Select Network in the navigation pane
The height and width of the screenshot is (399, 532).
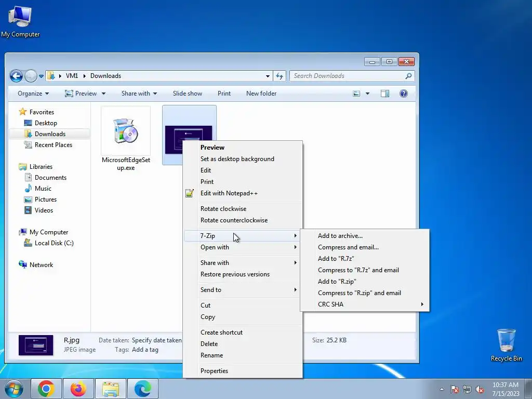click(x=41, y=264)
